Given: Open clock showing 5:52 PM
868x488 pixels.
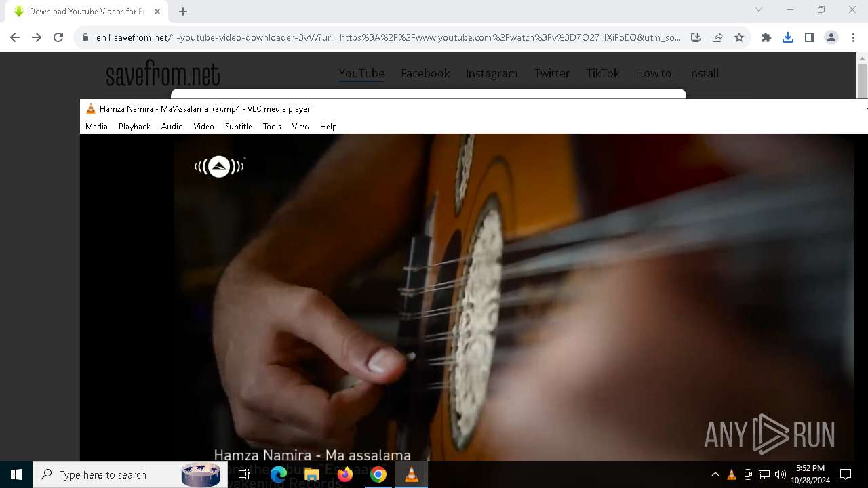Looking at the screenshot, I should pos(810,474).
